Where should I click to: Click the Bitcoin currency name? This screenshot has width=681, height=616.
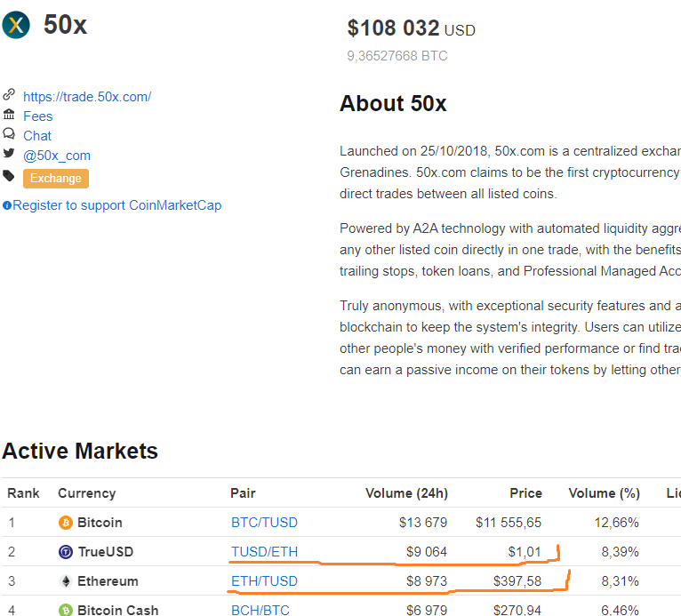point(100,523)
